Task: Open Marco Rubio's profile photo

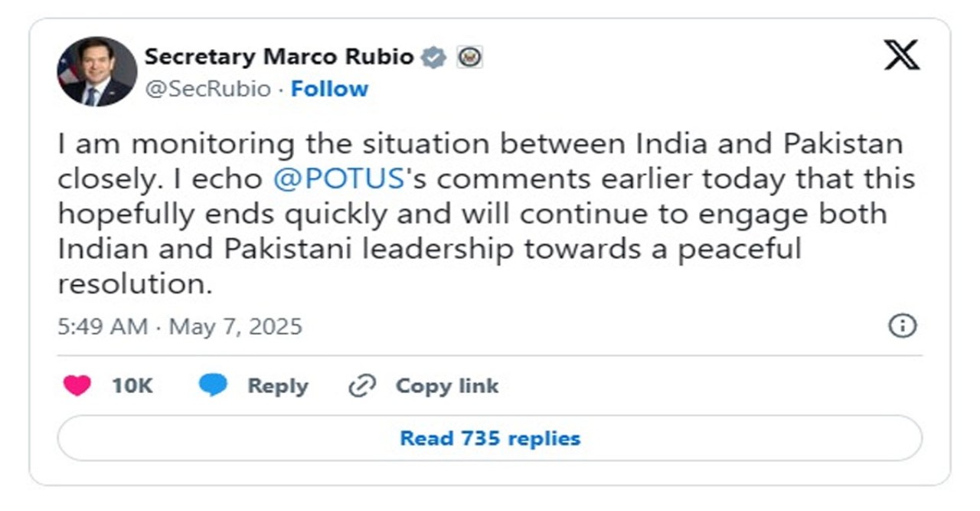Action: (x=96, y=71)
